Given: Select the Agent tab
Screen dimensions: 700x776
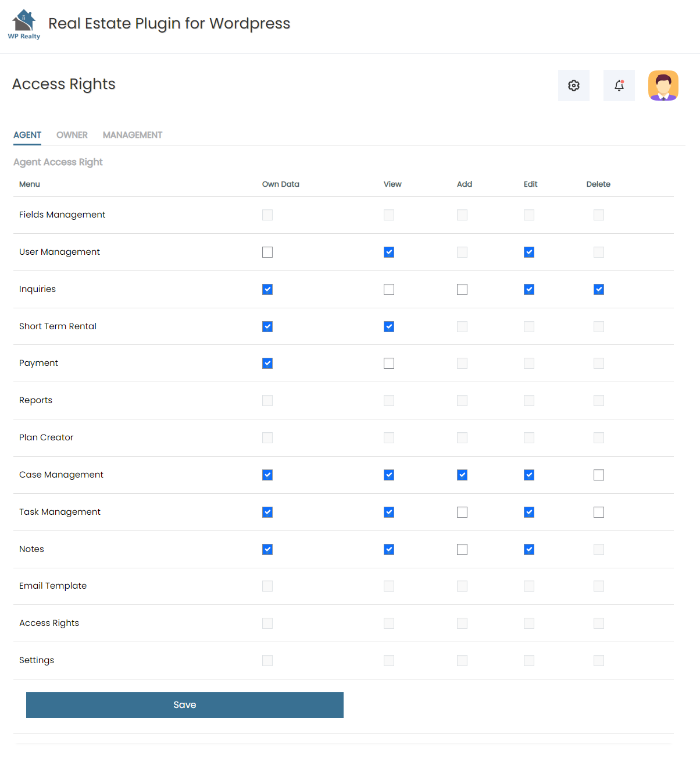Looking at the screenshot, I should [27, 135].
